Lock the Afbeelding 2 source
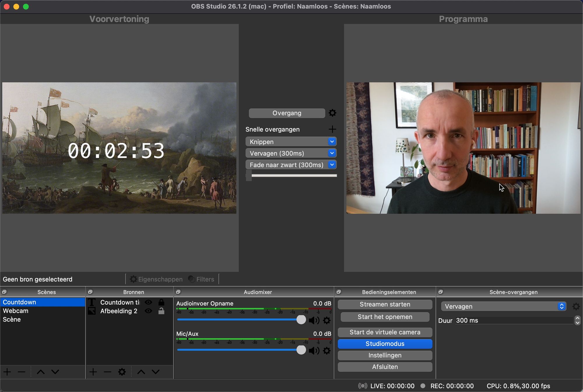 point(161,311)
